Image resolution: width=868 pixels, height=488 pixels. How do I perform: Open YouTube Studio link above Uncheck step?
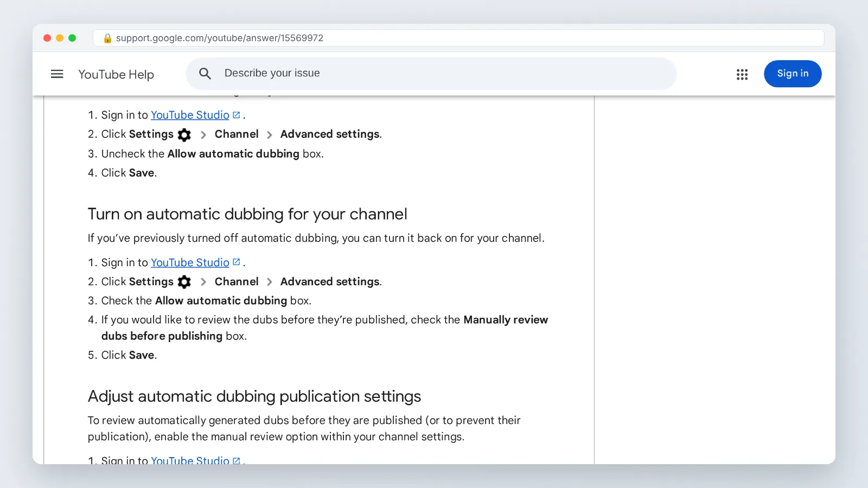click(190, 115)
